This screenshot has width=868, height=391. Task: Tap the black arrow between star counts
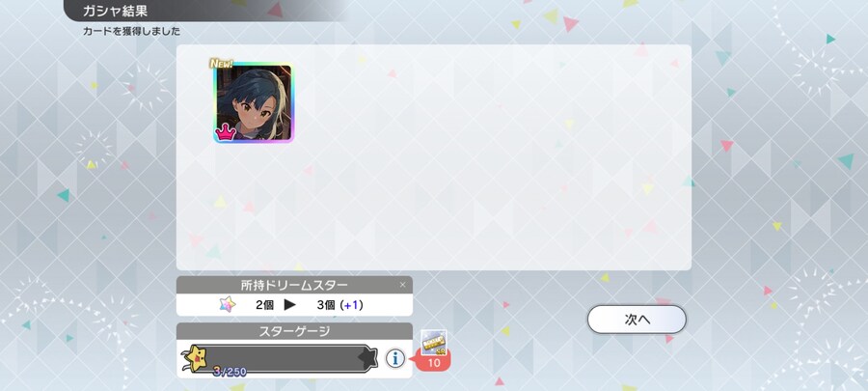pos(290,305)
